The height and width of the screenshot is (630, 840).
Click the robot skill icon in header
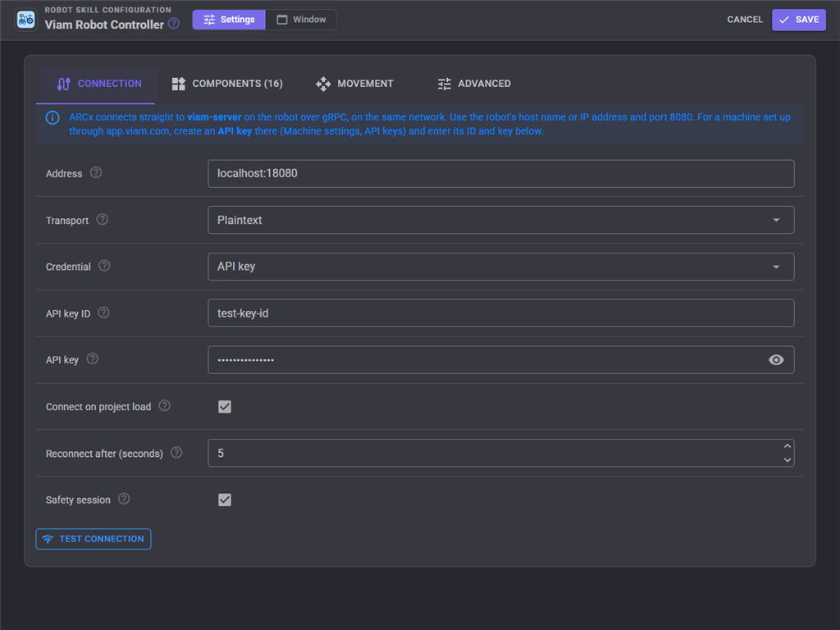click(x=25, y=20)
